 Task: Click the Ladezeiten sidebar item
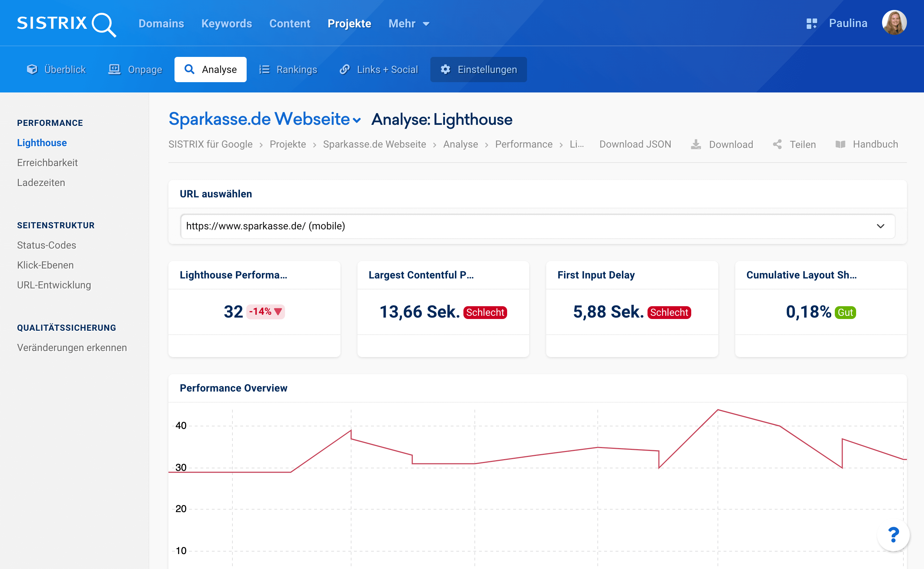[x=41, y=183]
